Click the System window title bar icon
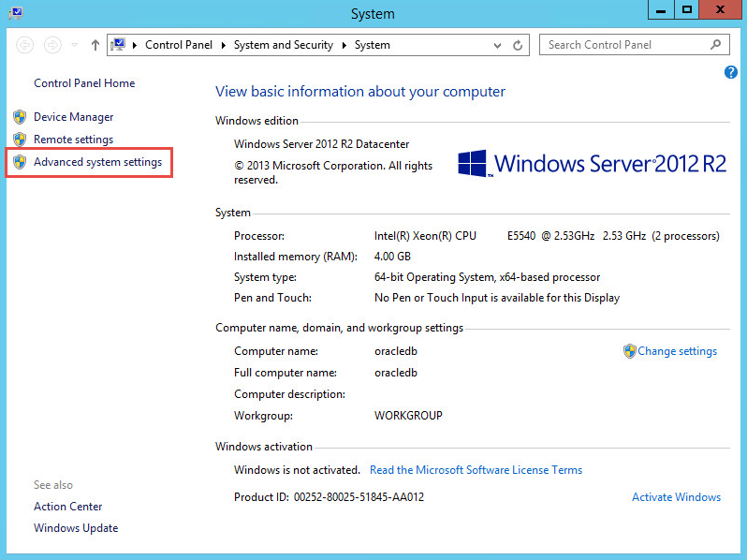The height and width of the screenshot is (560, 747). pos(16,12)
